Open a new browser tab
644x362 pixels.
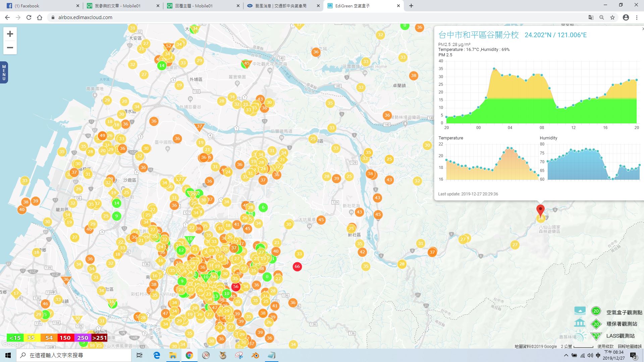point(411,6)
